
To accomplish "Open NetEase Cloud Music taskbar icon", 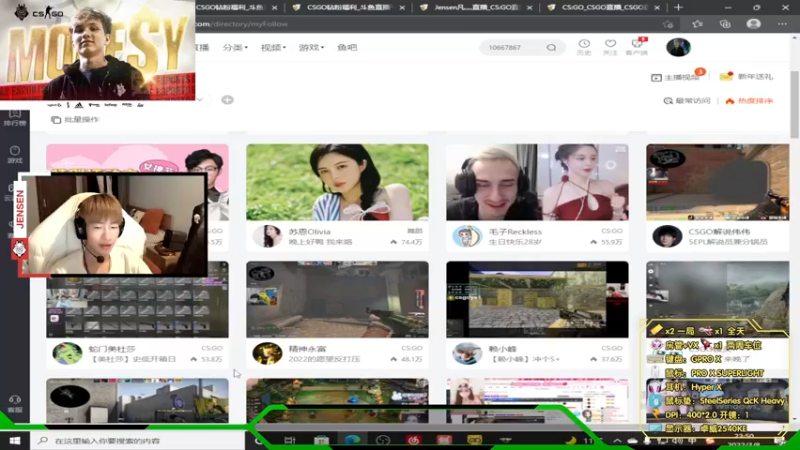I will 413,440.
